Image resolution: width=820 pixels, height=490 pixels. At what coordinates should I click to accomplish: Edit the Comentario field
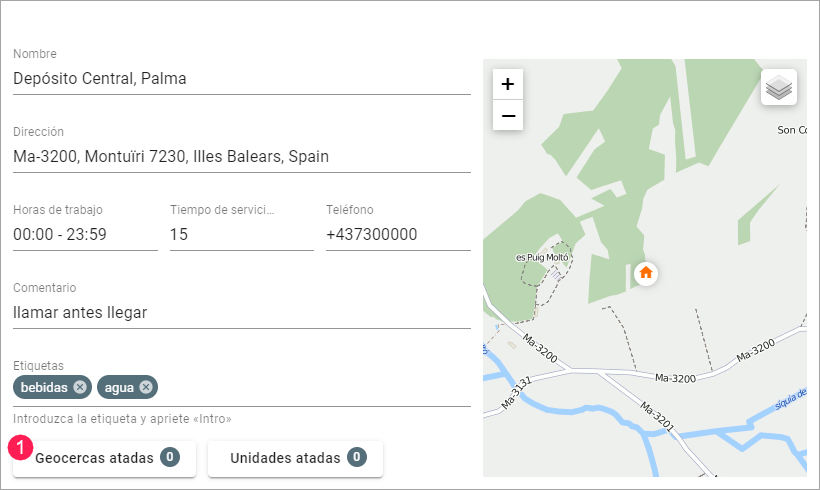pos(241,313)
